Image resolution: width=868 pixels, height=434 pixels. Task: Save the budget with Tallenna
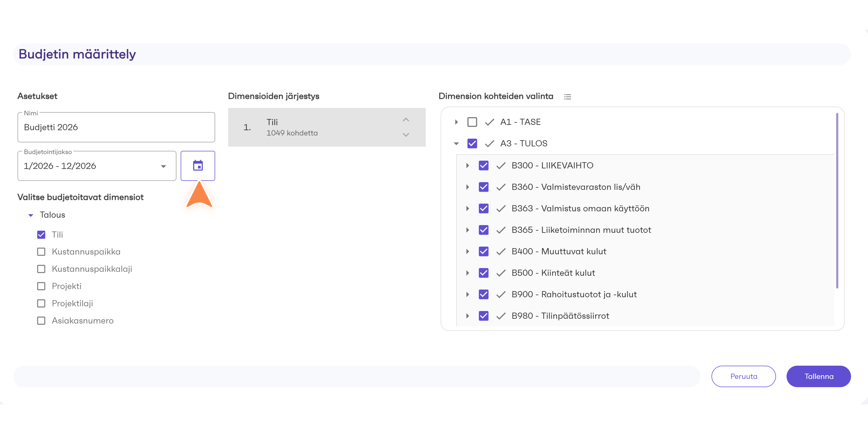[819, 376]
